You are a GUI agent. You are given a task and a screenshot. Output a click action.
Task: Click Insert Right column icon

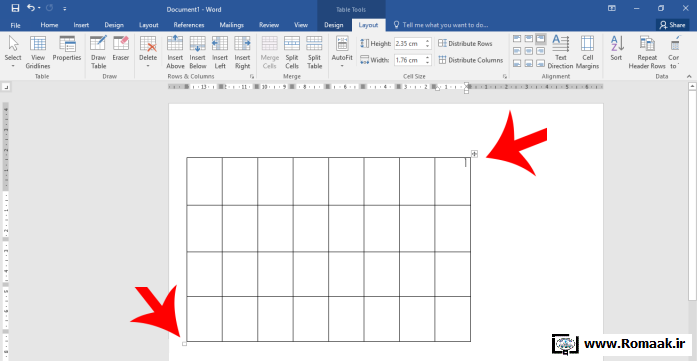coord(242,52)
